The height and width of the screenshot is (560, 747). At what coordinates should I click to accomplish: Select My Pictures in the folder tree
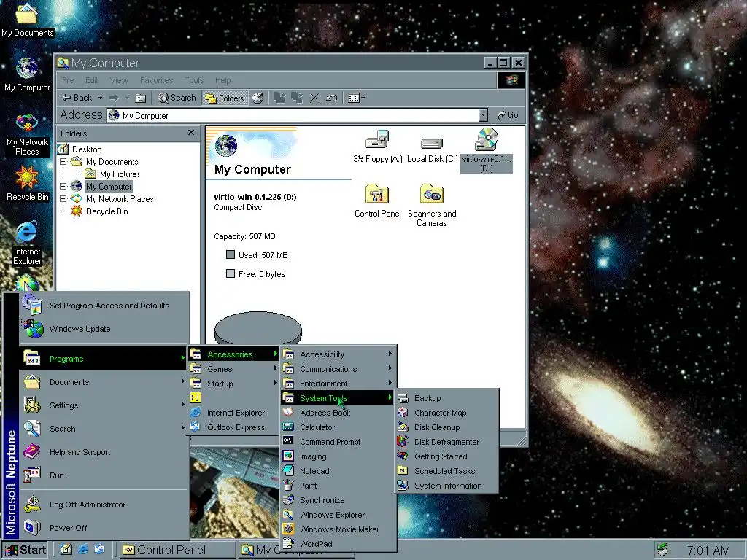pos(120,174)
